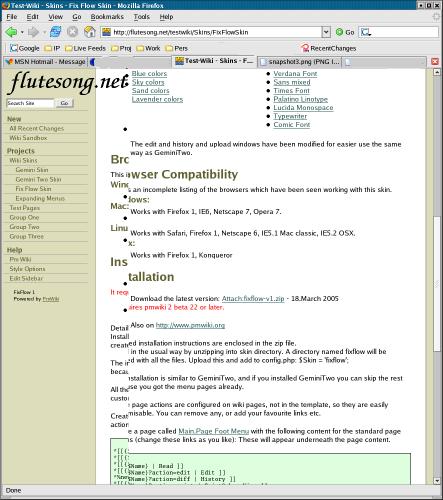The width and height of the screenshot is (443, 500).
Task: Click the green Back arrow button
Action: [x=11, y=32]
